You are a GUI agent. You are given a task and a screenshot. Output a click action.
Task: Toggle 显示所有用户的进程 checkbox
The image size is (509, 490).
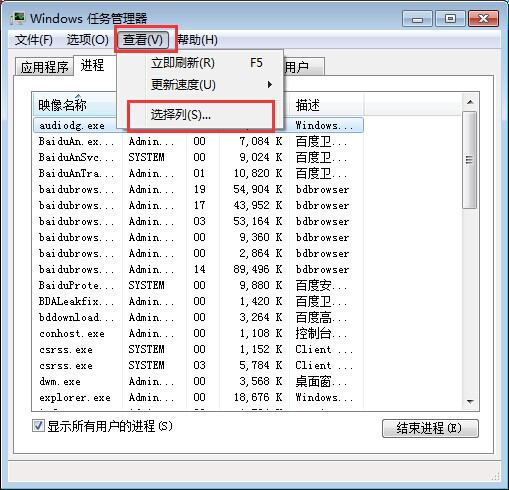(38, 426)
